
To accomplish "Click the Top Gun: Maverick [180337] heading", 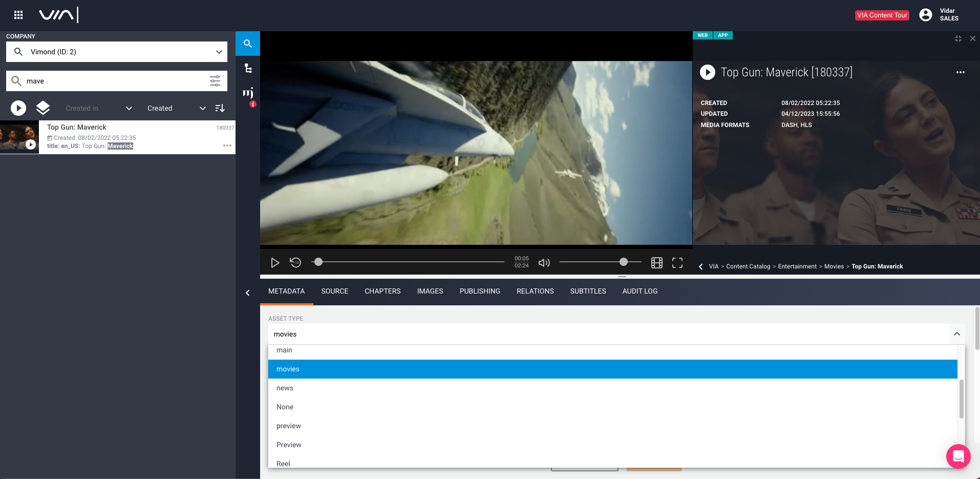I will [x=786, y=72].
